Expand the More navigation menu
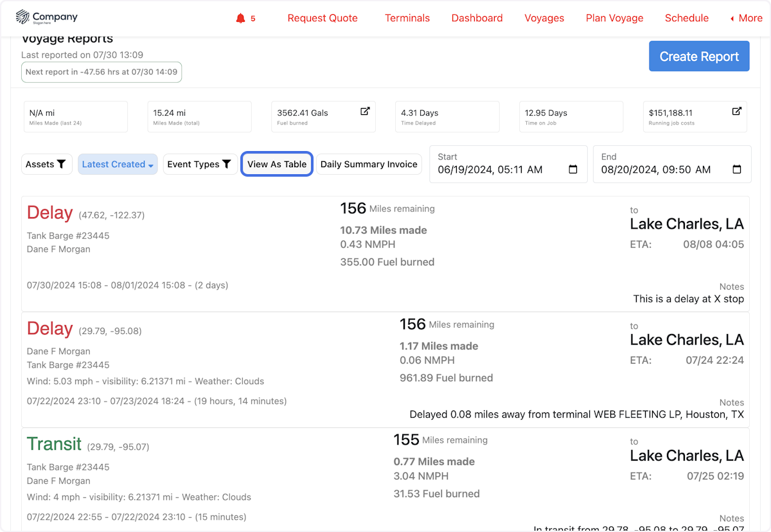The width and height of the screenshot is (771, 532). [x=746, y=18]
